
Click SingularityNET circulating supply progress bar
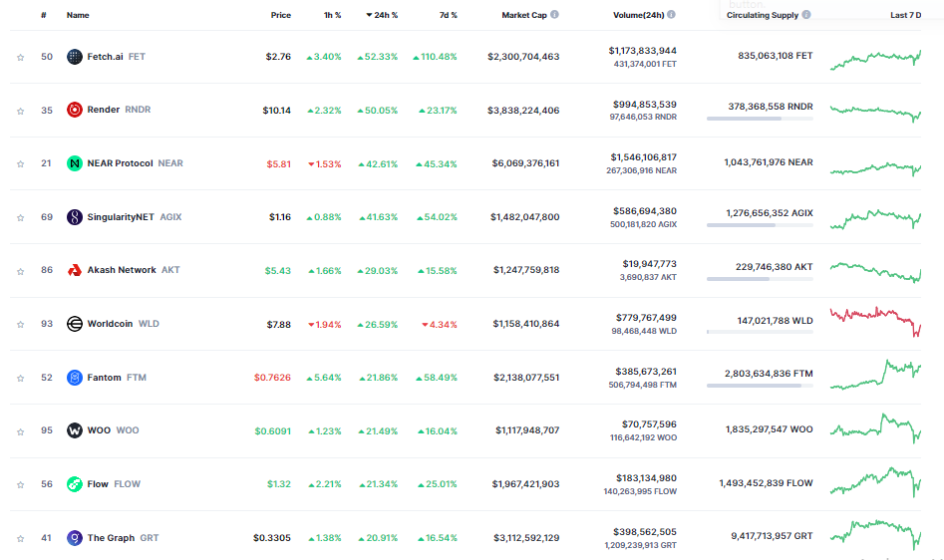pyautogui.click(x=760, y=225)
